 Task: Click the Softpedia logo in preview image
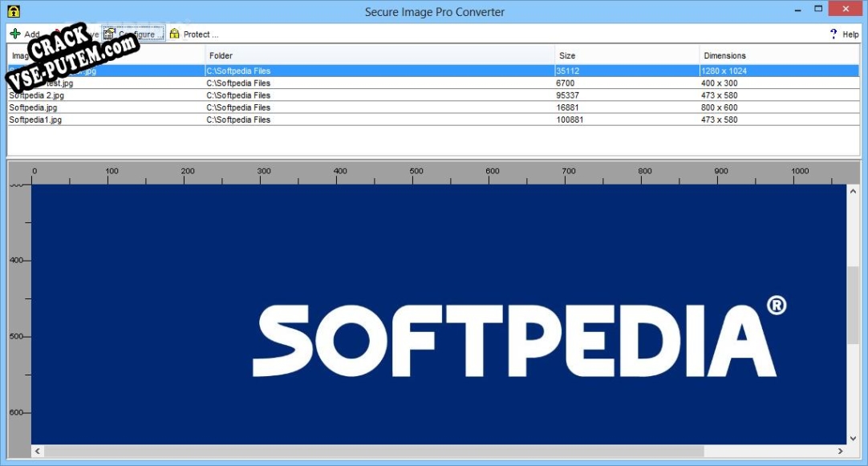point(520,337)
